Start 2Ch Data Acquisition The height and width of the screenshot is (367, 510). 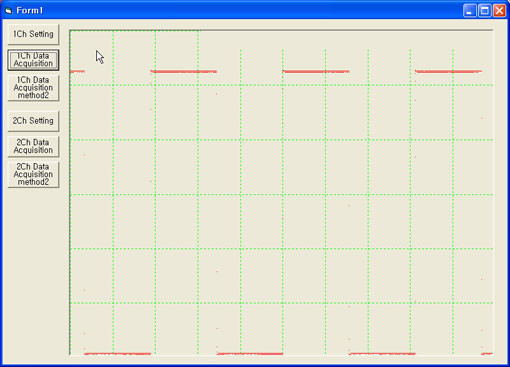[33, 146]
